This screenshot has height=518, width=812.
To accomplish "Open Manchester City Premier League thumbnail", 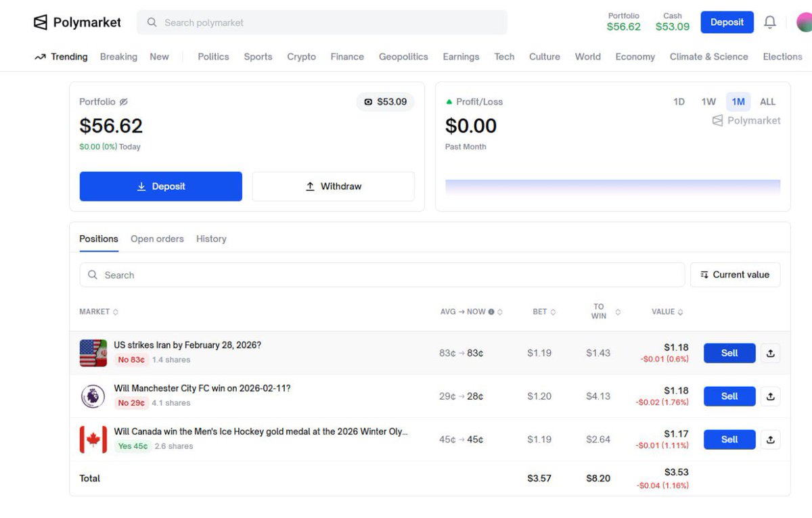I will coord(93,396).
